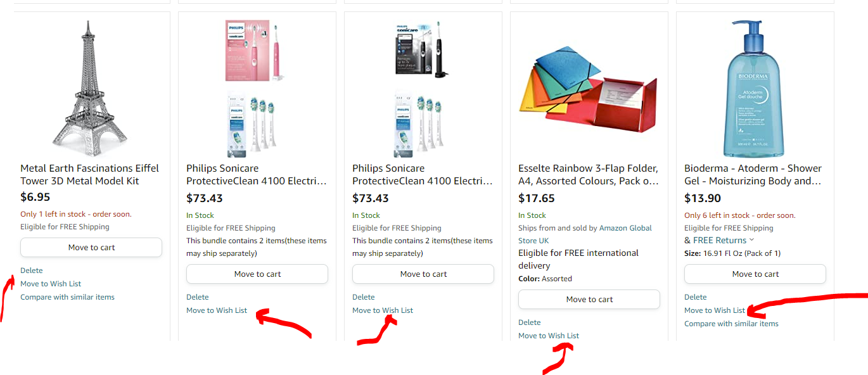
Task: Open Bioderma Atoderm Shower Gel title link
Action: 753,175
